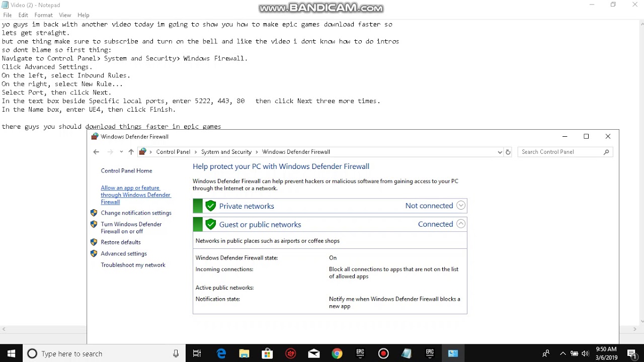
Task: Open Troubleshoot my network
Action: (133, 265)
